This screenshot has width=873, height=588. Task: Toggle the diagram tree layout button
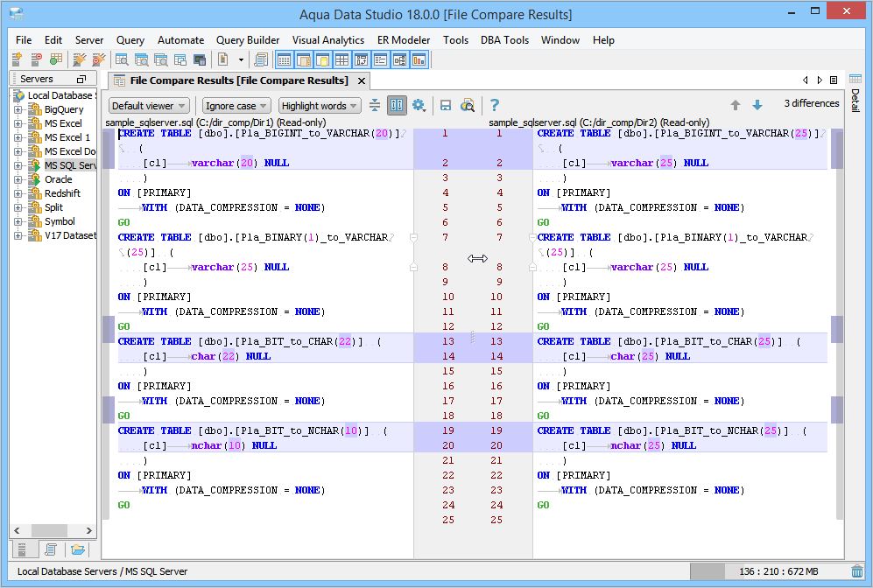click(400, 59)
